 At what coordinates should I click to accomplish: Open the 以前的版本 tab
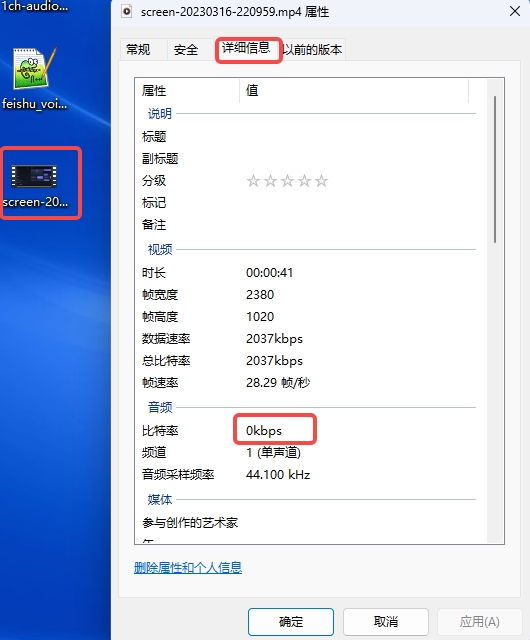(x=313, y=49)
